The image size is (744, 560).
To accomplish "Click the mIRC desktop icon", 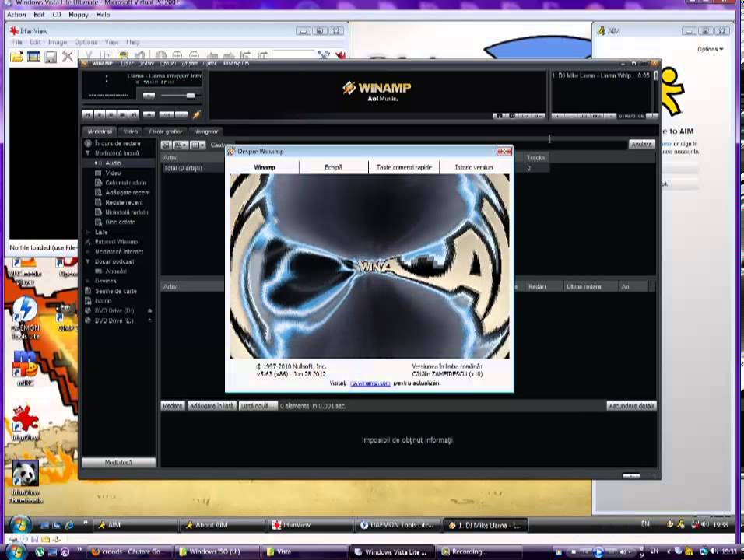I will [26, 369].
